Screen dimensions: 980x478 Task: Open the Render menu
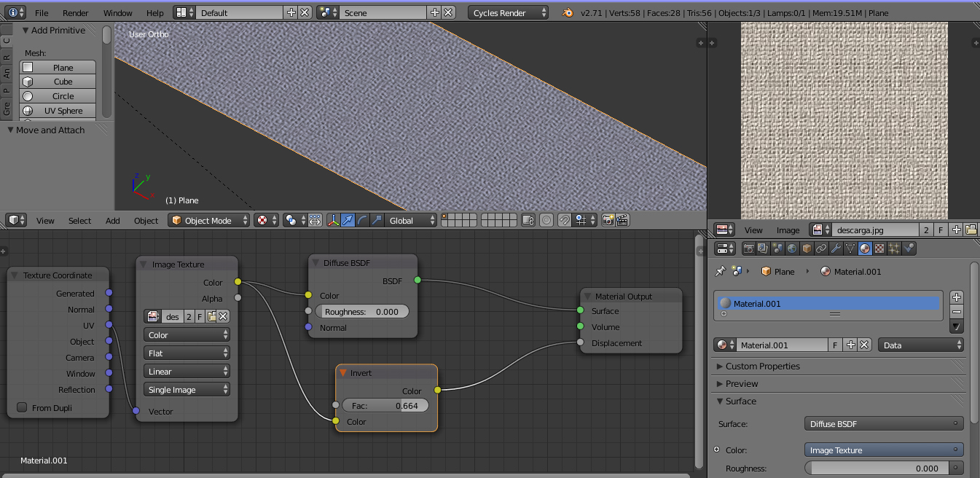(76, 13)
